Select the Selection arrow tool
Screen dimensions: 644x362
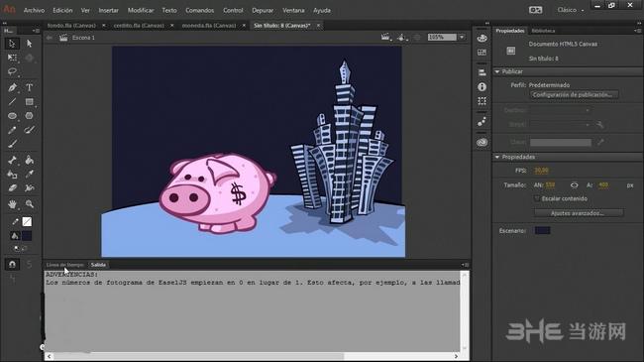pyautogui.click(x=12, y=44)
